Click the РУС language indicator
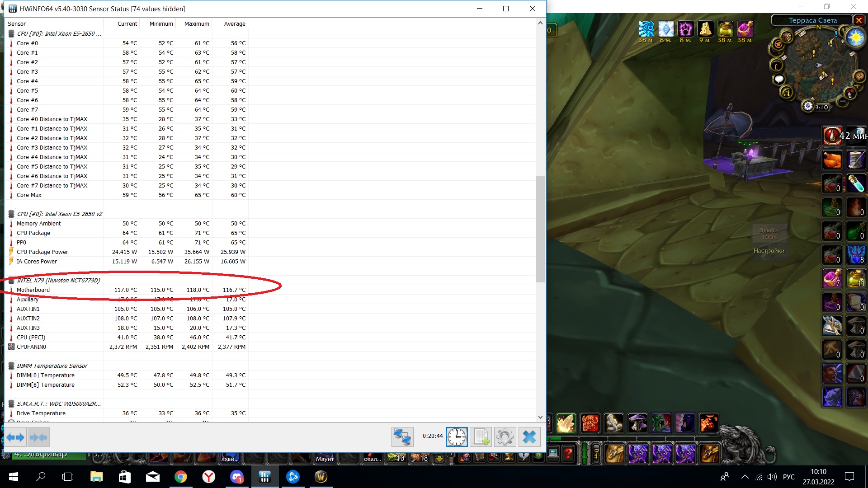This screenshot has width=868, height=488. [788, 477]
